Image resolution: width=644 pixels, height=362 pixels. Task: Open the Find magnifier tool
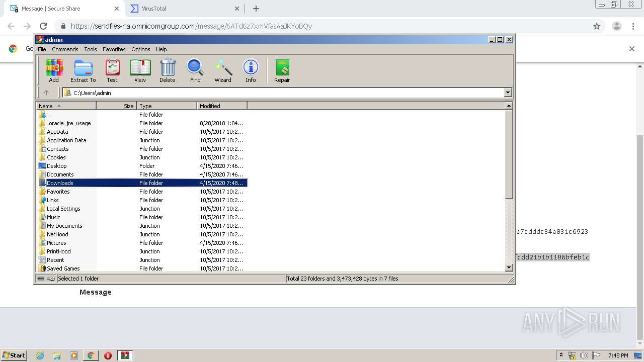[x=195, y=70]
